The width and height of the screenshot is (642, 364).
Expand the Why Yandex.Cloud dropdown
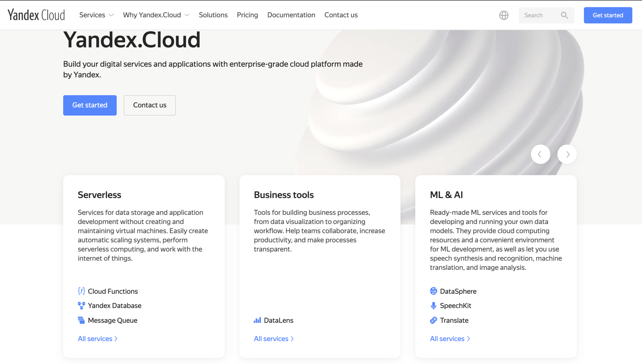[156, 15]
